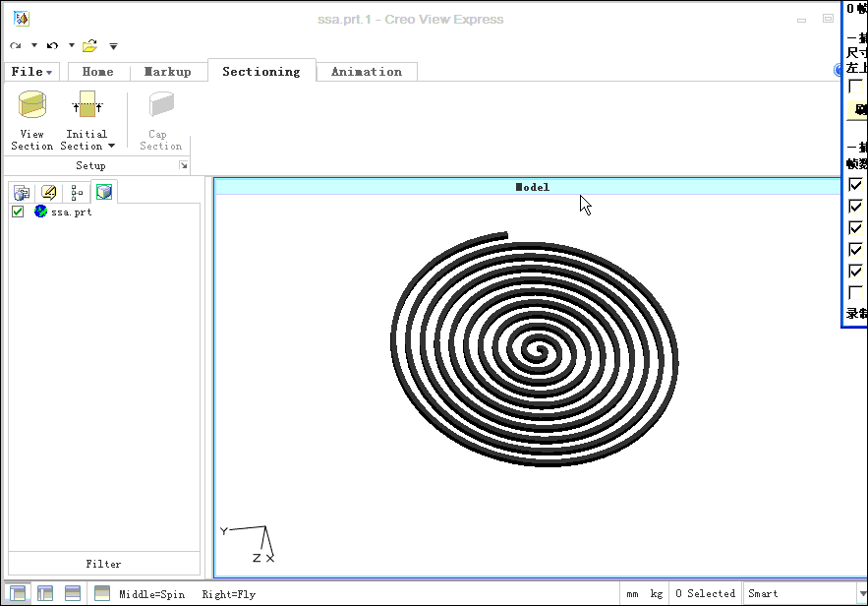868x606 pixels.
Task: Click the kg mass unit in status bar
Action: (656, 593)
